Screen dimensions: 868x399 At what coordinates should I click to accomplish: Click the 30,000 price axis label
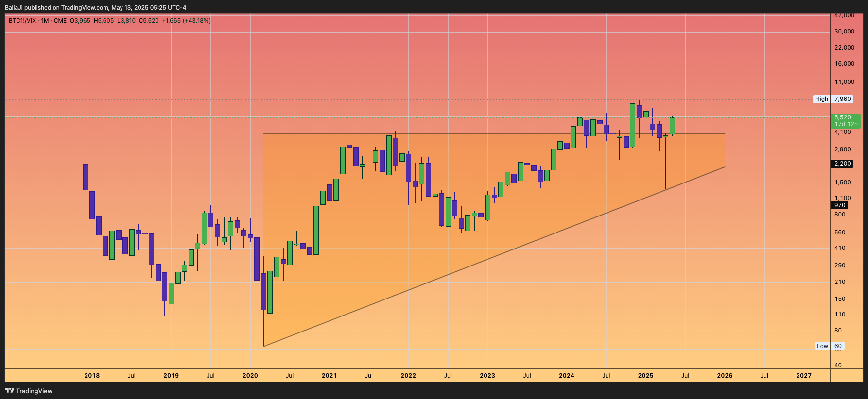click(x=844, y=32)
